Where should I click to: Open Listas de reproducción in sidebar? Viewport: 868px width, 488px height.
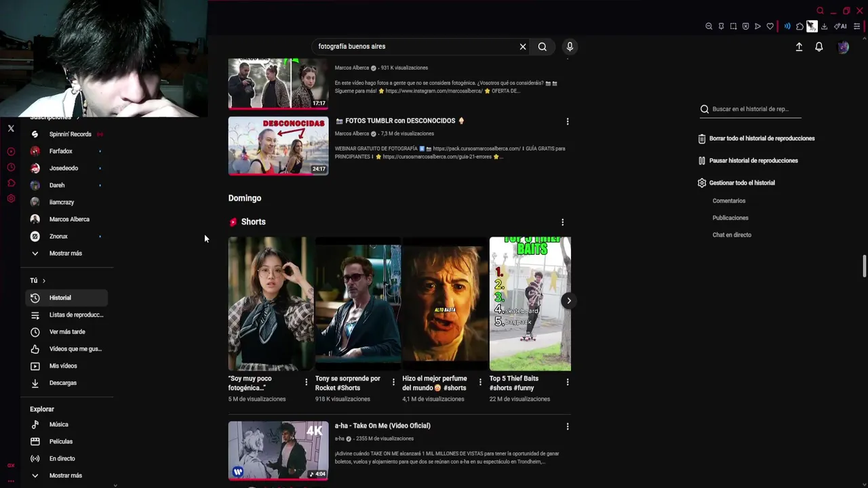[x=66, y=314]
